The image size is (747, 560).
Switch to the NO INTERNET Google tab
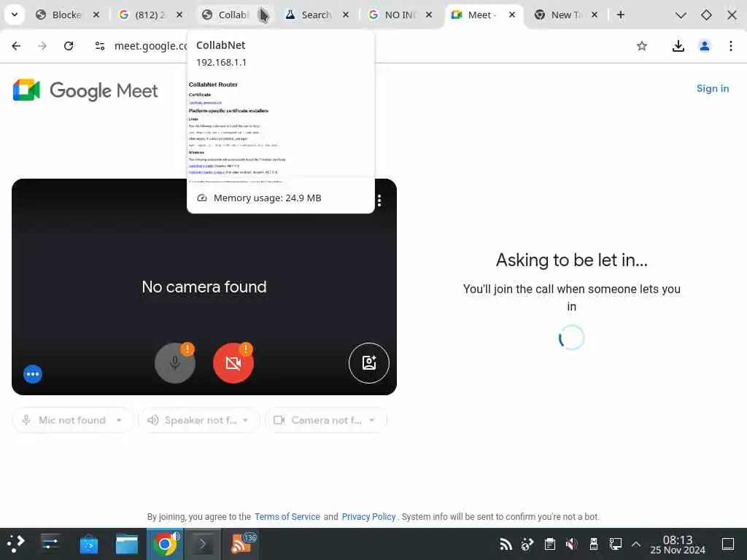point(398,15)
